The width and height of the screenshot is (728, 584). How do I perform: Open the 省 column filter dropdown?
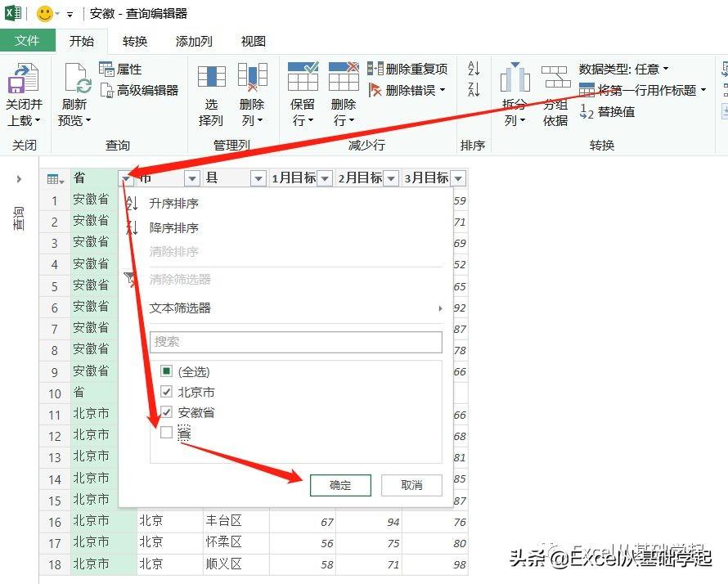click(x=126, y=177)
